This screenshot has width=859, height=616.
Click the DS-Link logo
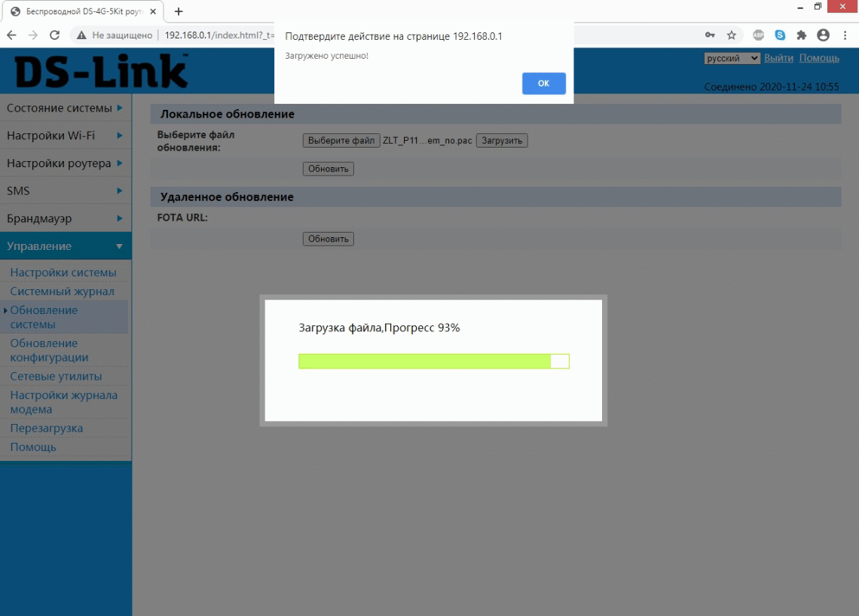tap(102, 72)
